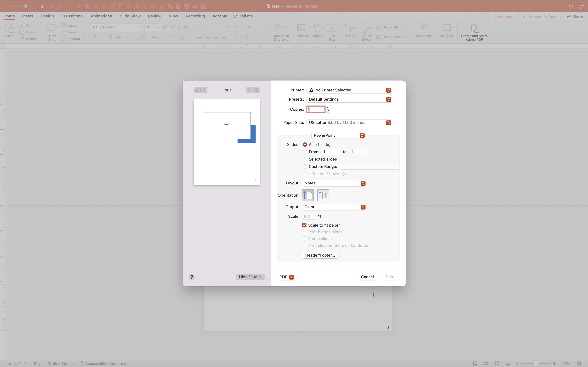Open the Output Color dropdown
Viewport: 588px width, 367px height.
click(334, 207)
